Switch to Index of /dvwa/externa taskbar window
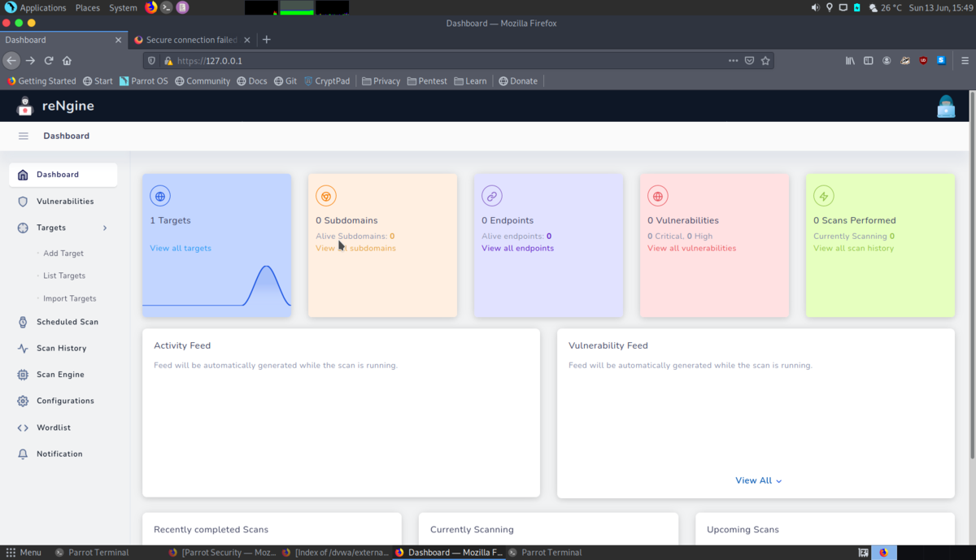This screenshot has width=976, height=560. 335,552
